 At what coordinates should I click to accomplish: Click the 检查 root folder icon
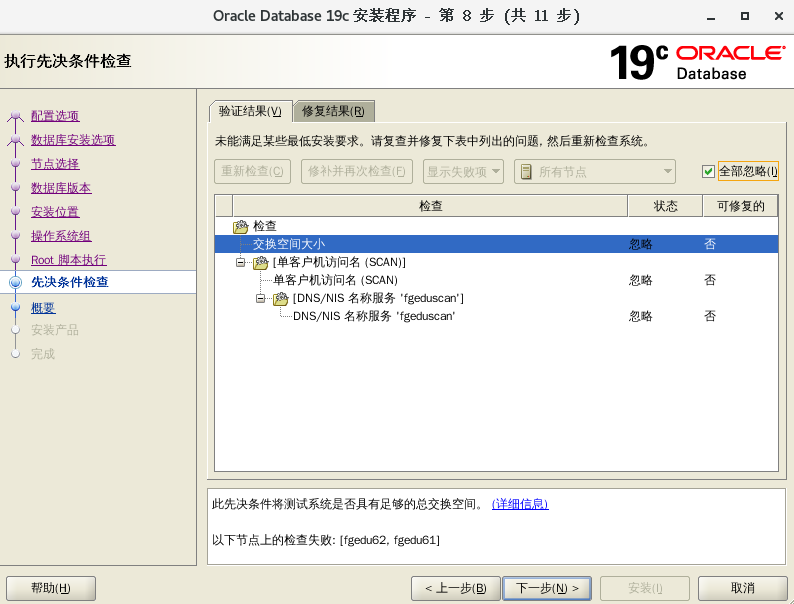(241, 226)
